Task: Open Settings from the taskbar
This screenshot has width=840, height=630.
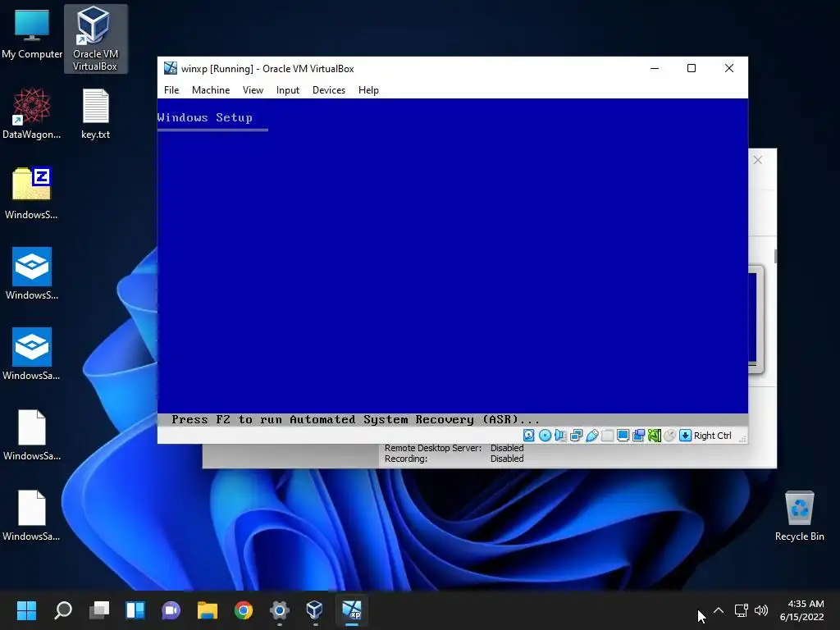Action: pos(279,610)
